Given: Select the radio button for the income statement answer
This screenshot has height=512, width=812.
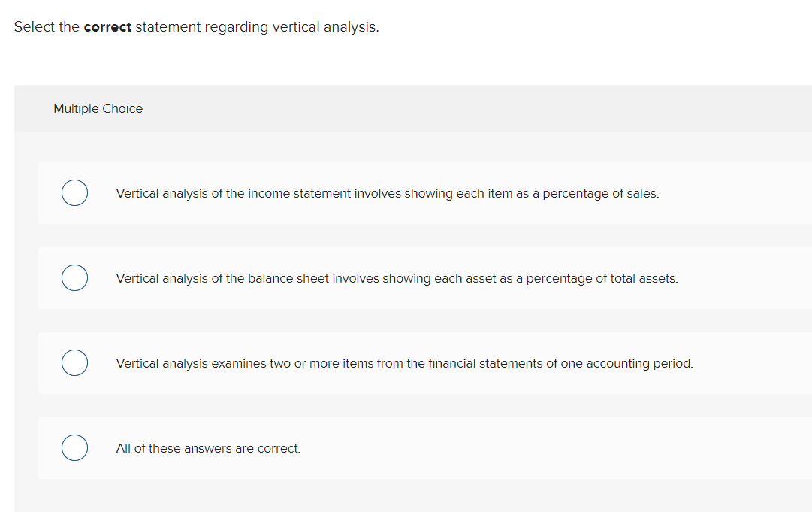Looking at the screenshot, I should coord(74,193).
